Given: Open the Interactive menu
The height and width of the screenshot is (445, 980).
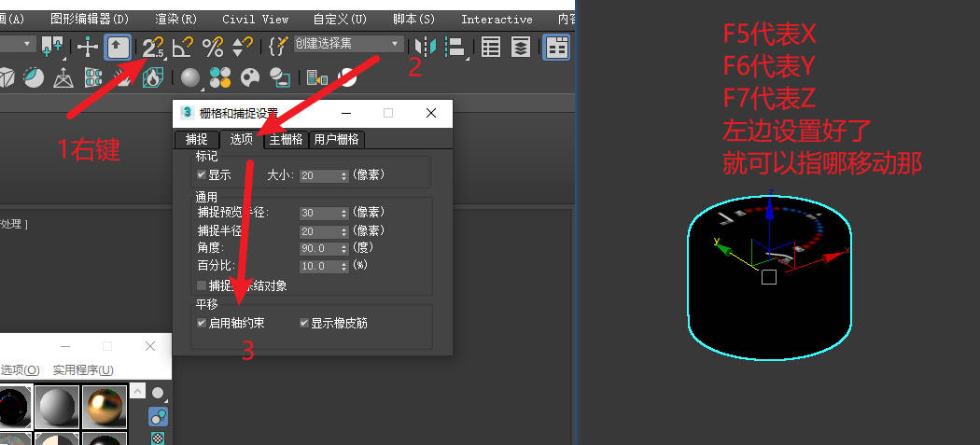Looking at the screenshot, I should coord(497,20).
